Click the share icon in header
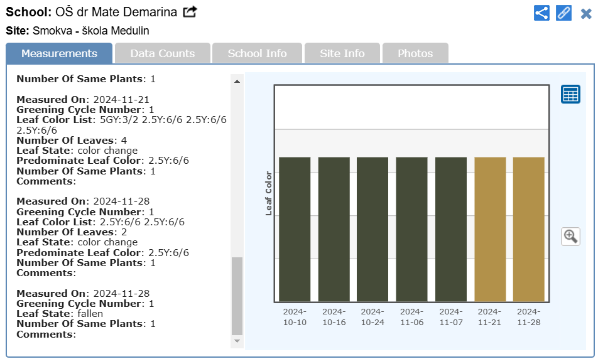The height and width of the screenshot is (364, 598). pos(541,13)
